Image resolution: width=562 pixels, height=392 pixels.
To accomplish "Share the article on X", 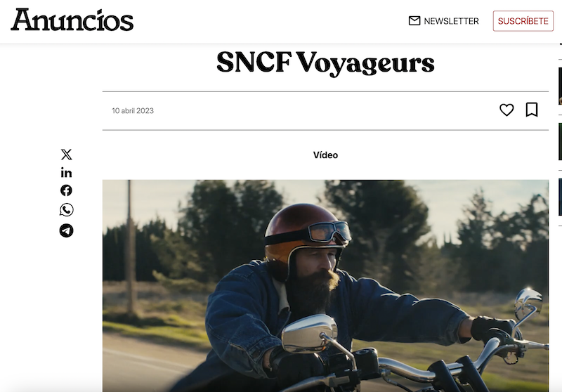I will click(66, 155).
